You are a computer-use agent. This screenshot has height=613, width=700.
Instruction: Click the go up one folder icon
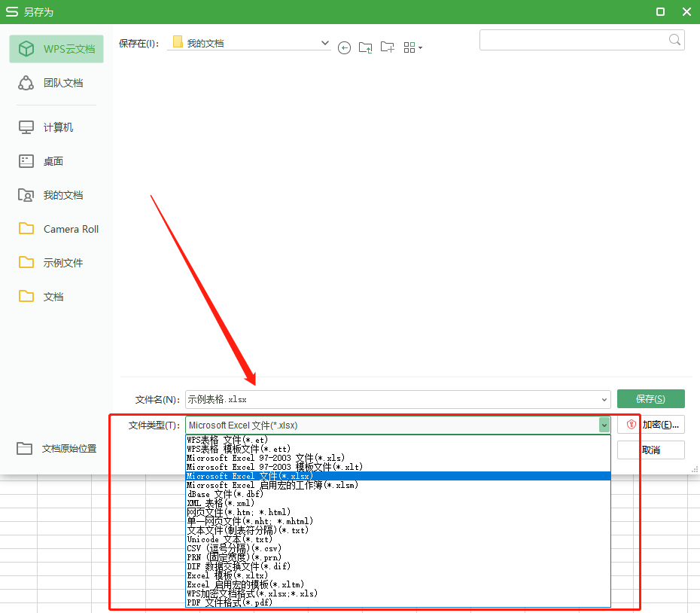point(366,47)
